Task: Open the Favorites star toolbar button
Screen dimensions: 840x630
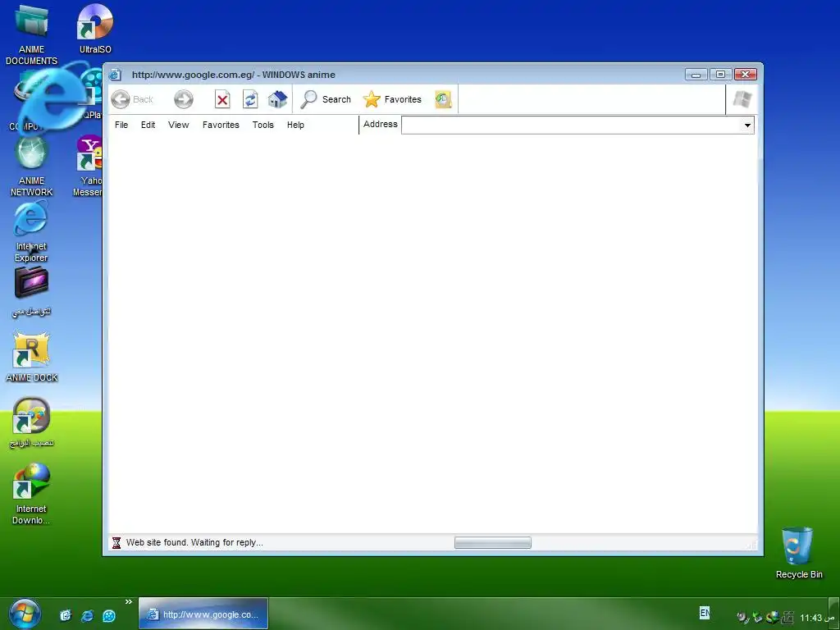Action: tap(392, 99)
